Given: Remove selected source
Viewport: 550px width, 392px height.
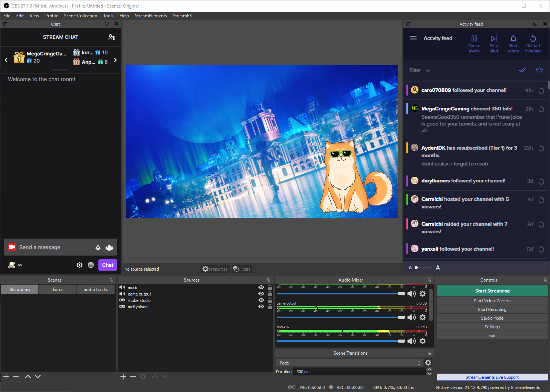Looking at the screenshot, I should pos(133,377).
